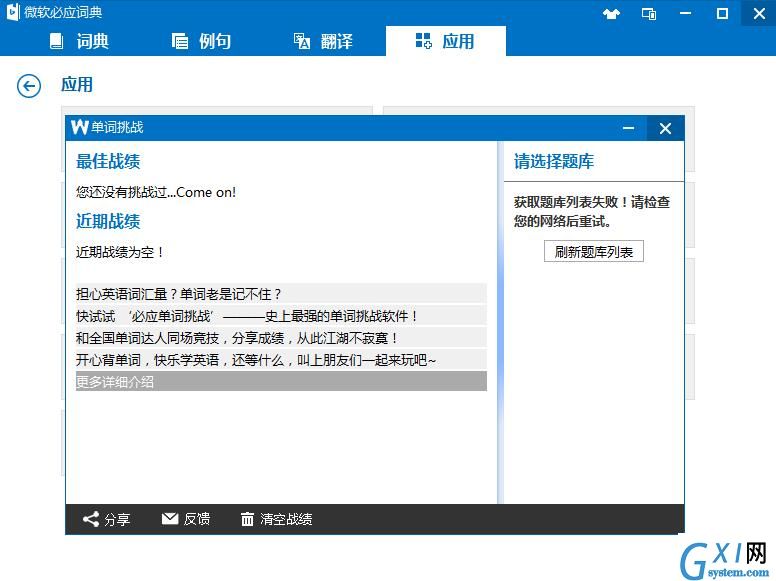Click the envelope feedback icon
This screenshot has height=581, width=776.
pos(170,519)
